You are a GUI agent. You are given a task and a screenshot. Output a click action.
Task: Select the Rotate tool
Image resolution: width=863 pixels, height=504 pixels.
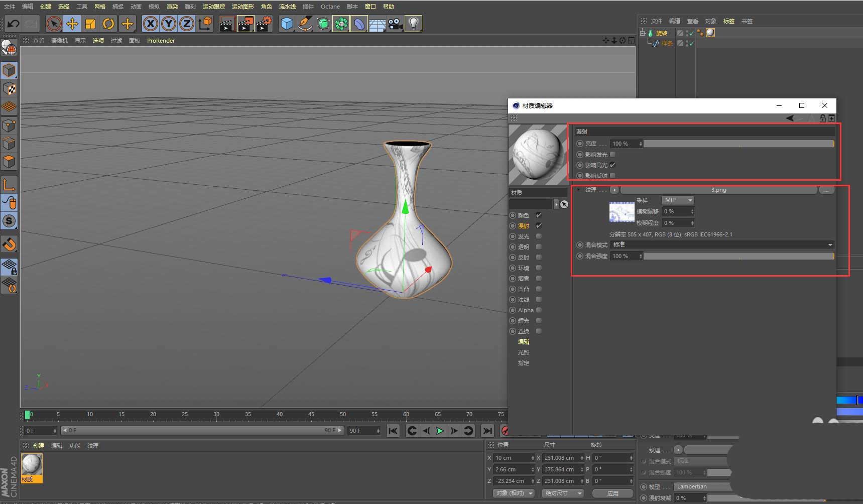pyautogui.click(x=108, y=24)
